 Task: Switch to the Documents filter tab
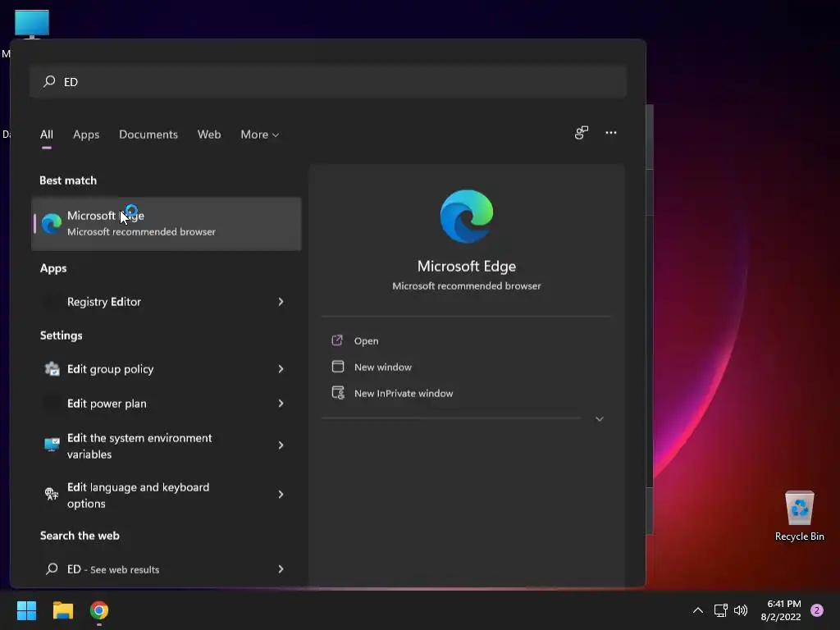(148, 135)
